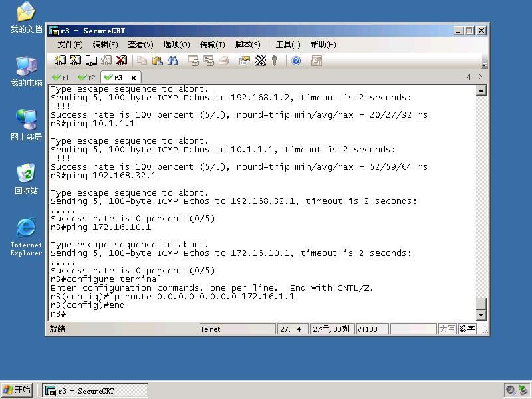Click the r3#ping 192.168.32.1 line
Screen dimensions: 532x399
pos(104,176)
